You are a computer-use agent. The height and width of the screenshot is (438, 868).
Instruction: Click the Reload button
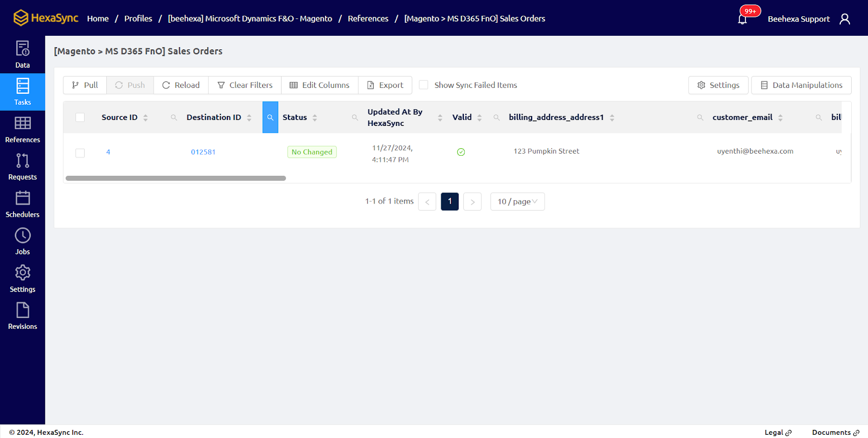[x=181, y=85]
